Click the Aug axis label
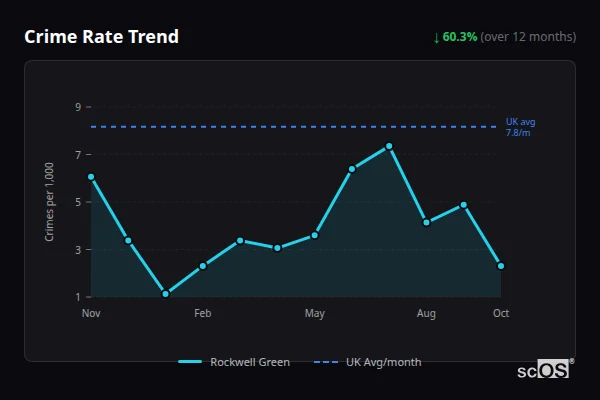 [x=426, y=313]
